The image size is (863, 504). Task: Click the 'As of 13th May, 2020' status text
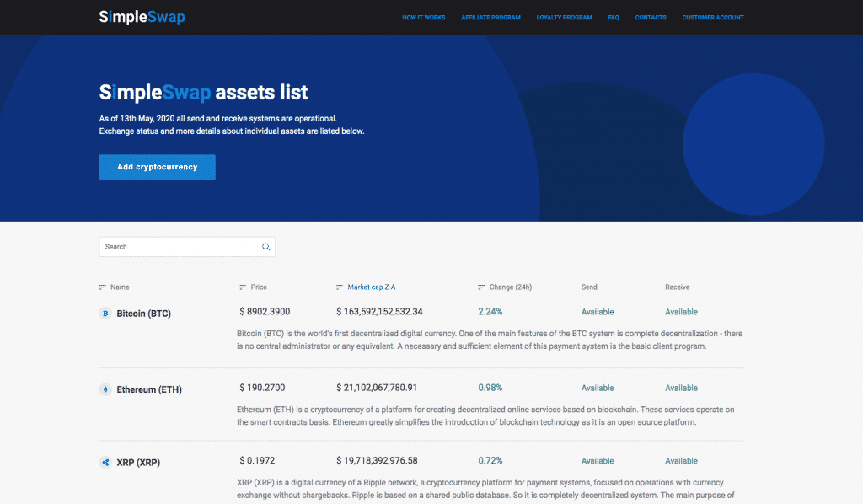coord(218,118)
